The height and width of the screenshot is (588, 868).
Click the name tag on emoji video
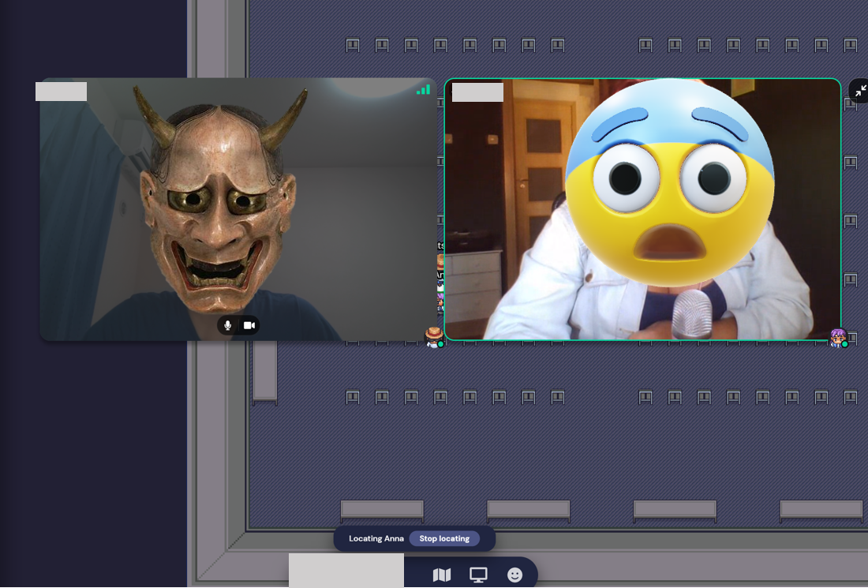coord(477,92)
